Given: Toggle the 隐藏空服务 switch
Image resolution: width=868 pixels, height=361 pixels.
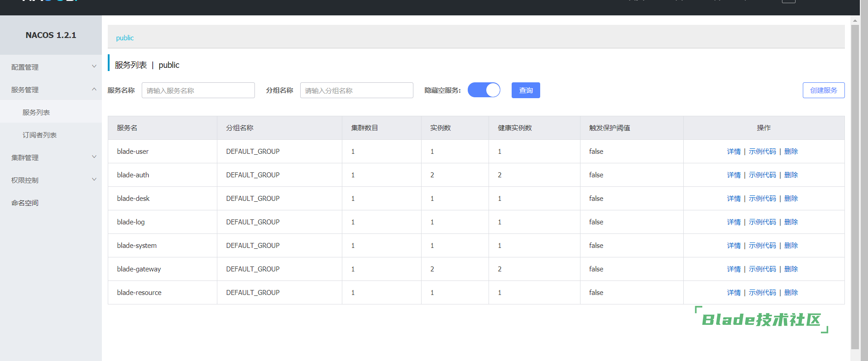Looking at the screenshot, I should pos(484,90).
